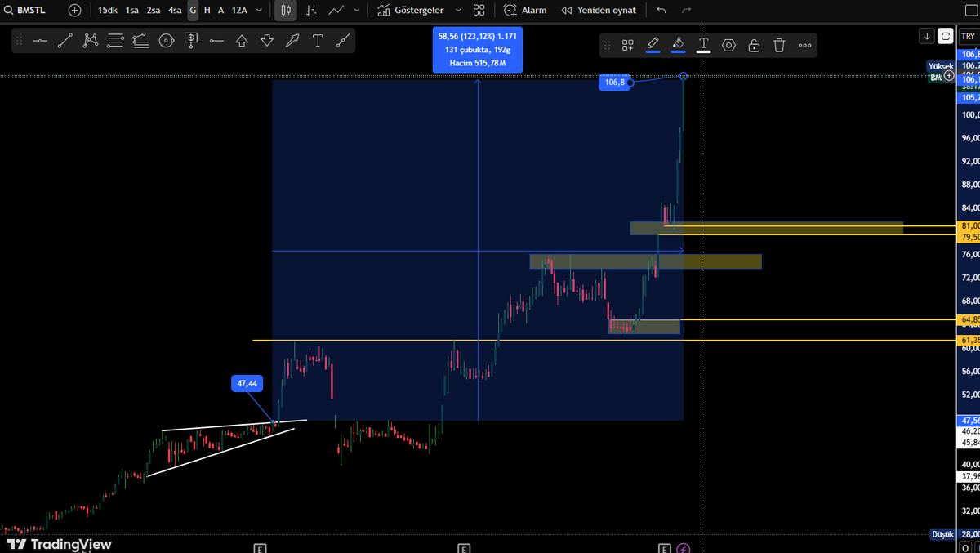The image size is (980, 553).
Task: Click the plus button on price axis
Action: point(949,75)
